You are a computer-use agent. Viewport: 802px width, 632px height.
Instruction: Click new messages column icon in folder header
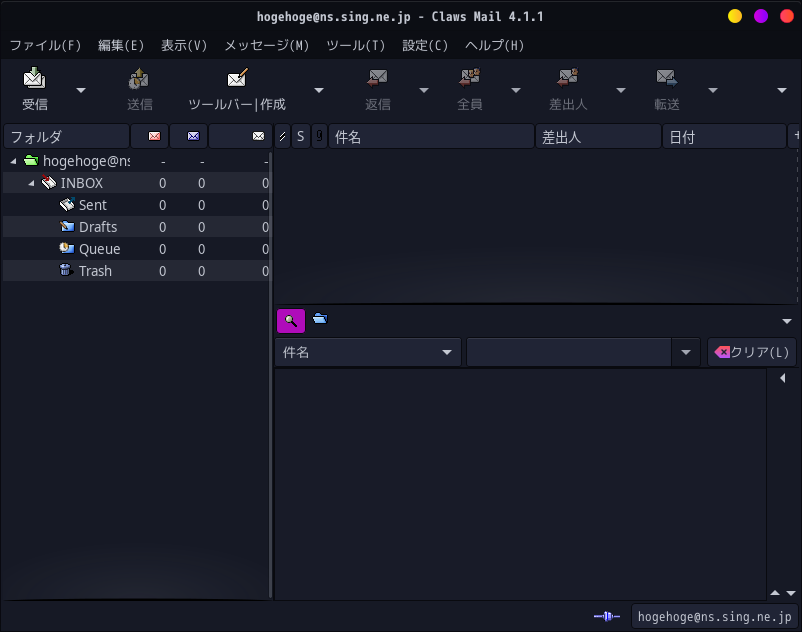(154, 136)
